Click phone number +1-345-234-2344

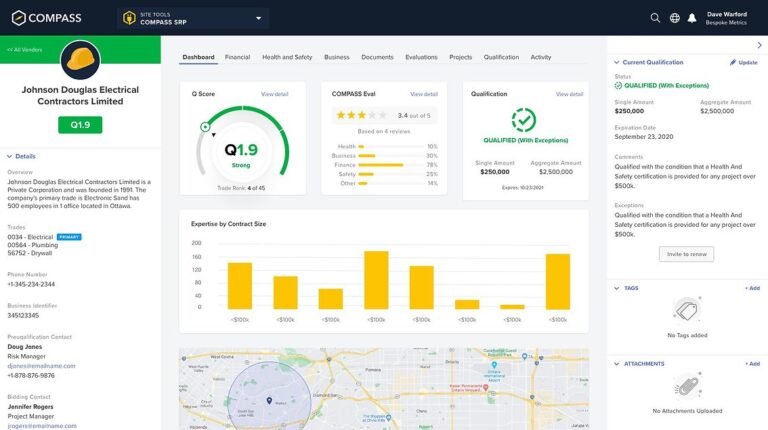pyautogui.click(x=31, y=285)
